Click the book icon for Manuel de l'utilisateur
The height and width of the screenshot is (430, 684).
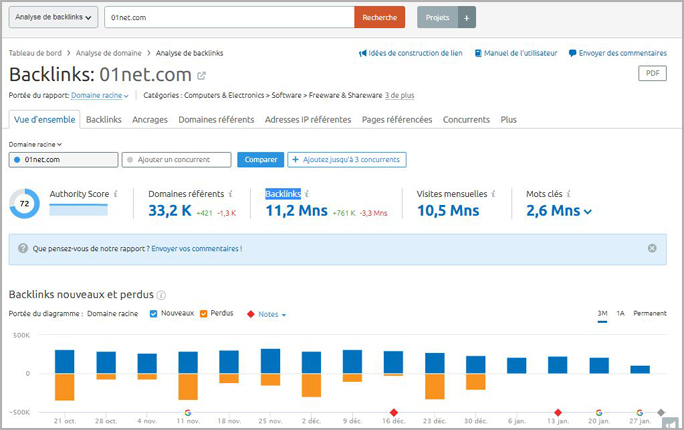tap(478, 53)
